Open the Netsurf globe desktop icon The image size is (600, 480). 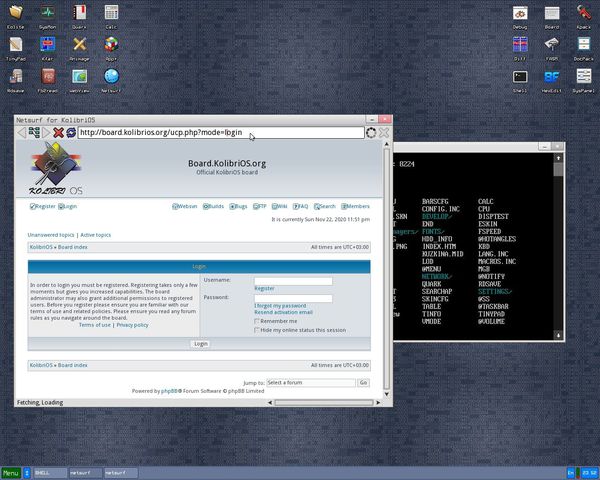[111, 77]
